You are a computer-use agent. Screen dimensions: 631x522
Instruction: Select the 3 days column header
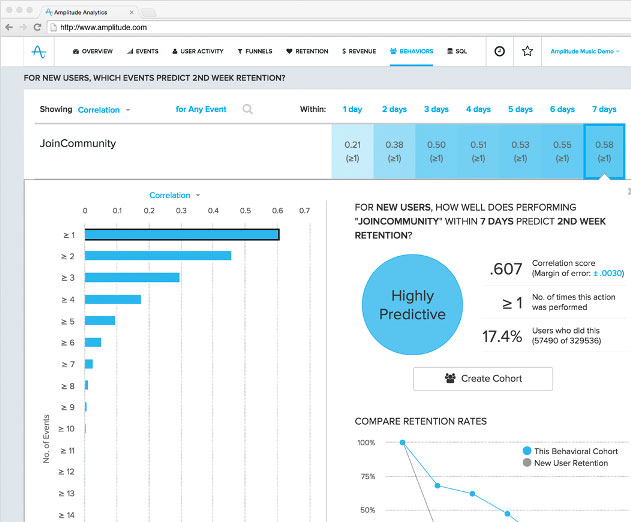(436, 109)
